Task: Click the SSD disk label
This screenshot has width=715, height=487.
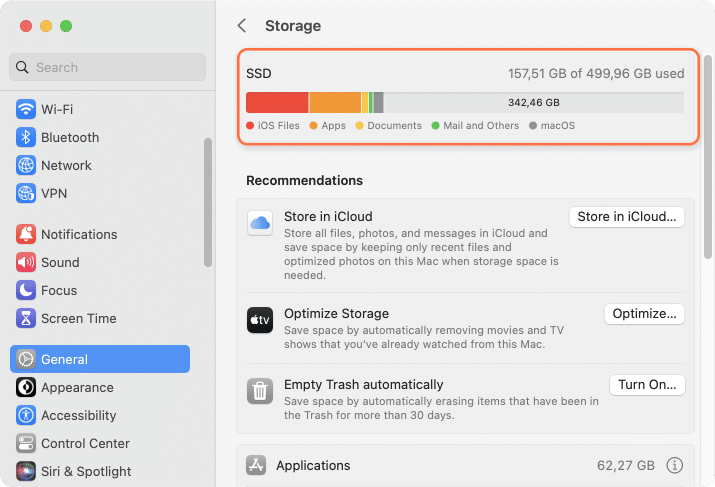Action: [259, 73]
